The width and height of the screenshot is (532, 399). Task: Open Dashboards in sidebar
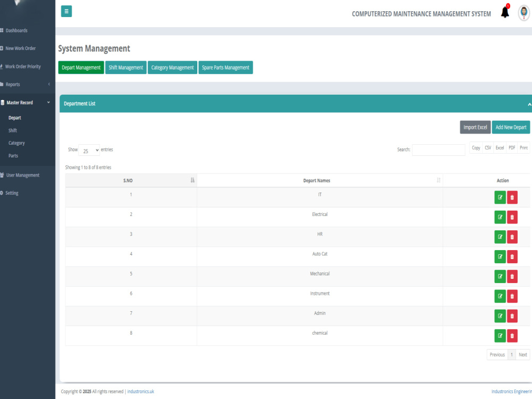(x=16, y=30)
